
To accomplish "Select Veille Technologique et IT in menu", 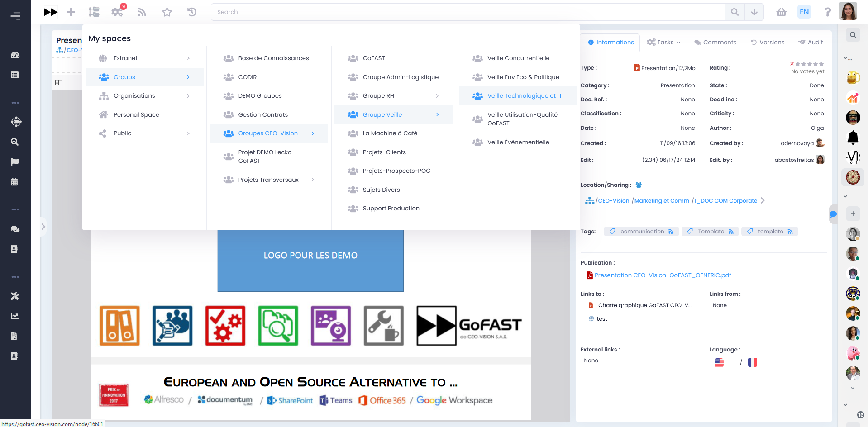I will 524,95.
